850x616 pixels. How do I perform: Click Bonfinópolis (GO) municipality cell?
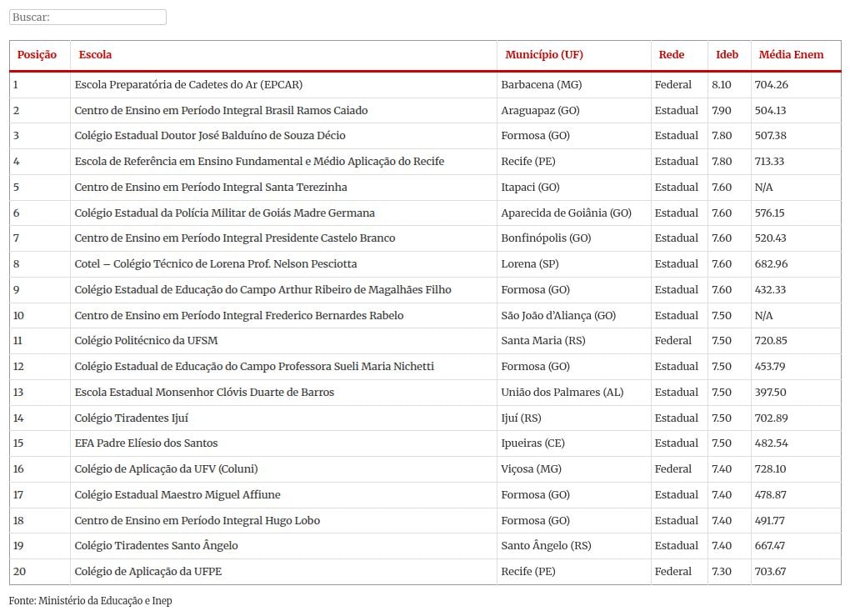[x=546, y=238]
